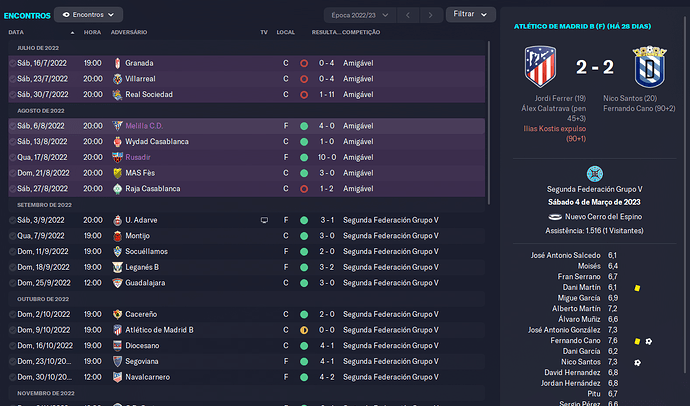Click the fixtures list vertical scrollbar
The image size is (690, 406).
point(489,123)
